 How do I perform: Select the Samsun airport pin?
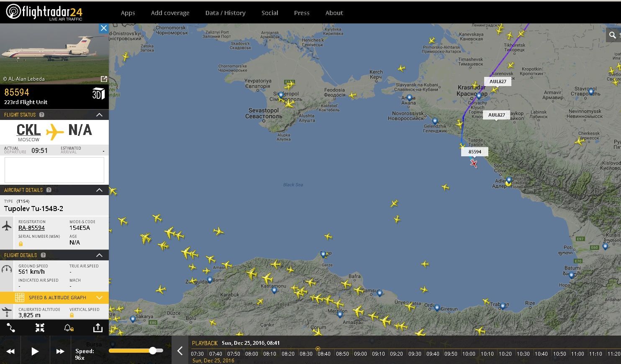tap(380, 293)
